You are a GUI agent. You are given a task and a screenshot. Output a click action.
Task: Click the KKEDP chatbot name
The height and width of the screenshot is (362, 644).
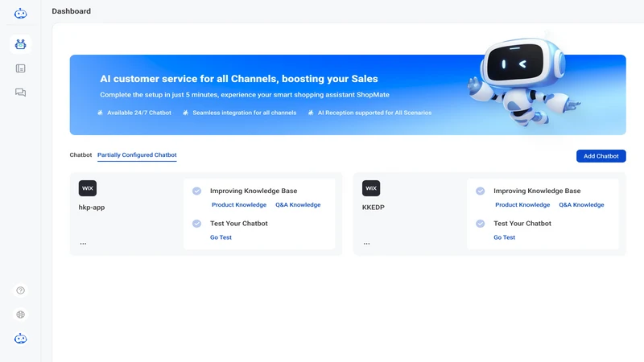click(x=374, y=208)
